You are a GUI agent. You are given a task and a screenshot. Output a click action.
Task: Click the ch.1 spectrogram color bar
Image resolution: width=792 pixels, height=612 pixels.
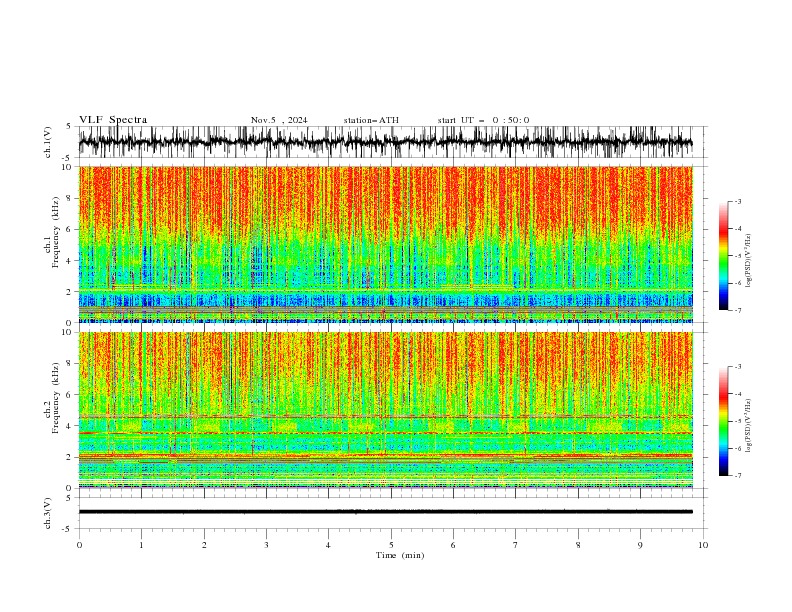[x=723, y=256]
